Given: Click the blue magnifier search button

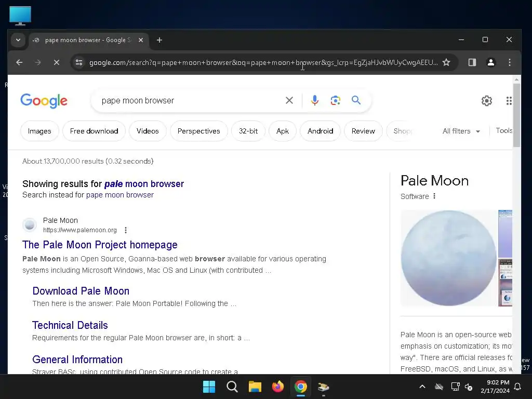Looking at the screenshot, I should [x=356, y=100].
